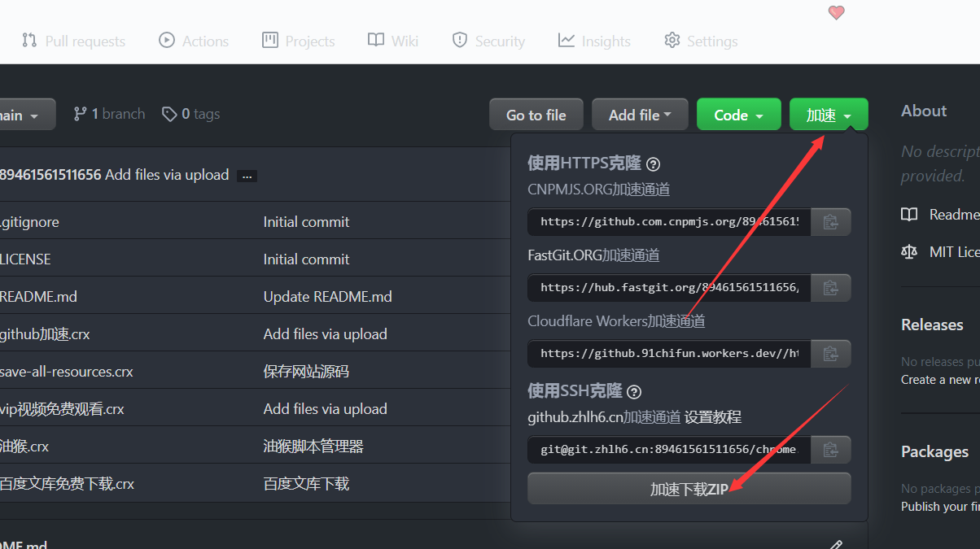Open the Packages section heading
Viewport: 980px width, 549px height.
(934, 451)
